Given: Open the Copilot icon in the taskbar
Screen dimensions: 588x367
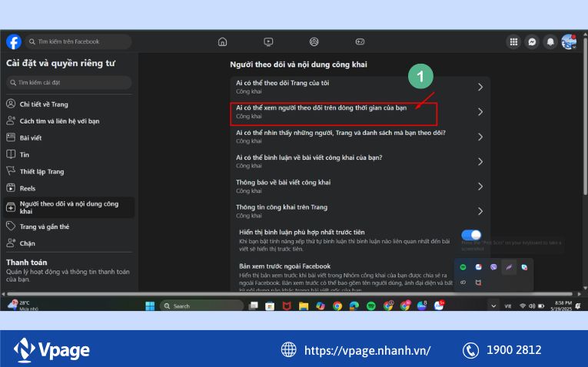Looking at the screenshot, I should 321,306.
